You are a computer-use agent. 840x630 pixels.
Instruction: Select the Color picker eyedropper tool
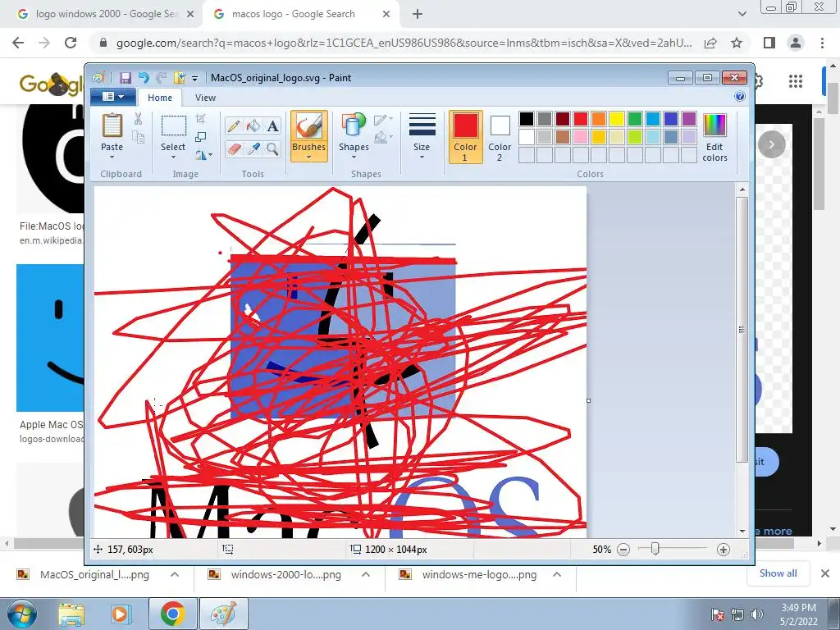click(253, 148)
